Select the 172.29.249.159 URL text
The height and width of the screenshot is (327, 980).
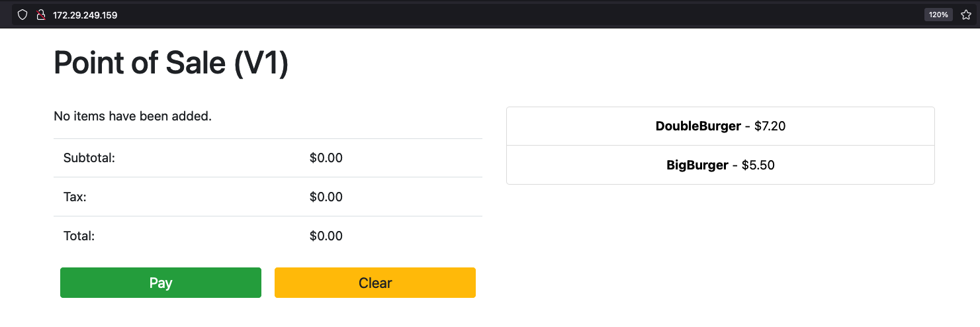[x=85, y=15]
